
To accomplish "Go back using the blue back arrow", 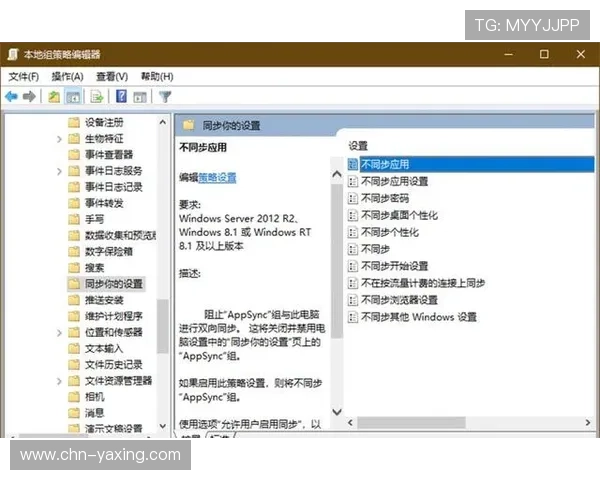I will (11, 96).
